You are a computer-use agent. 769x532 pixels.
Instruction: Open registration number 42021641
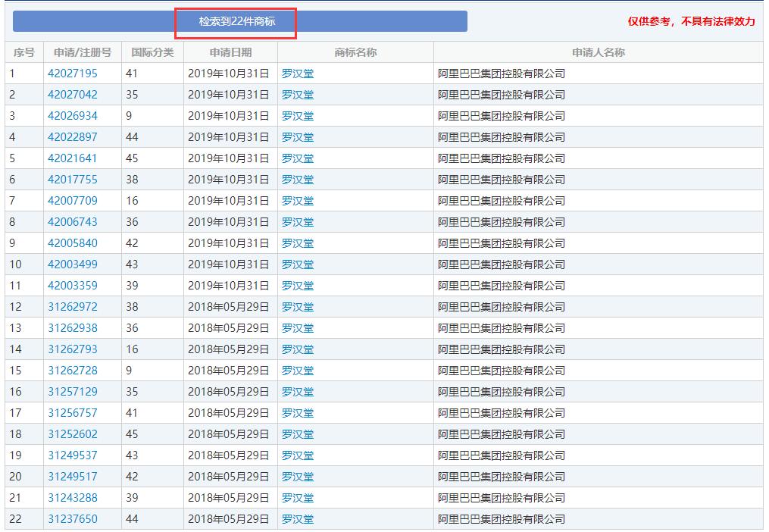tap(73, 158)
